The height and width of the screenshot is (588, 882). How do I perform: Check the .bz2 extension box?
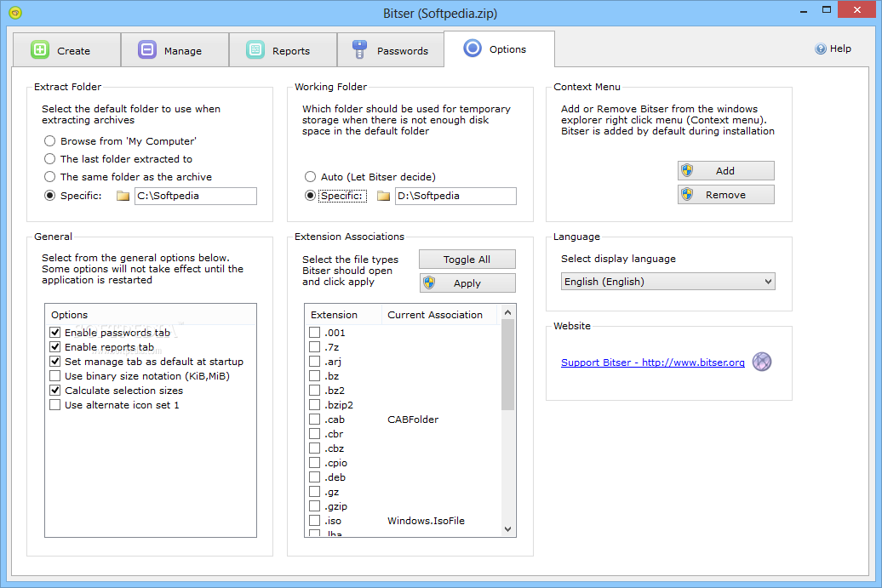(315, 390)
